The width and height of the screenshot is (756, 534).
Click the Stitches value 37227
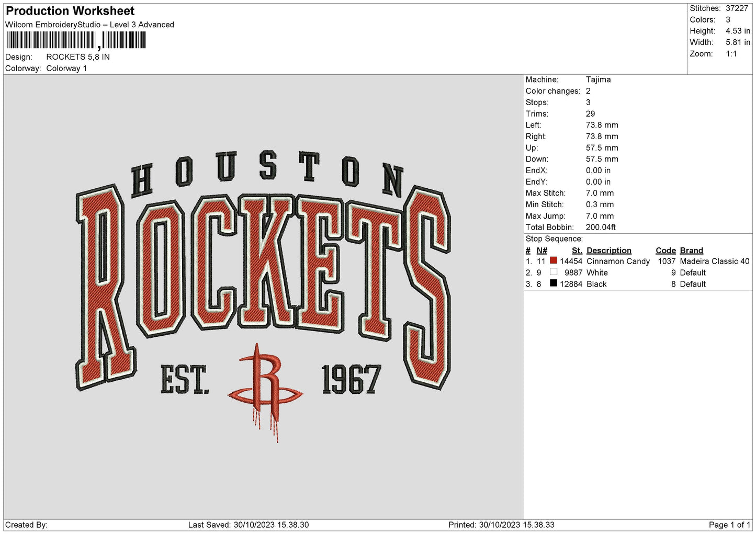pyautogui.click(x=737, y=8)
